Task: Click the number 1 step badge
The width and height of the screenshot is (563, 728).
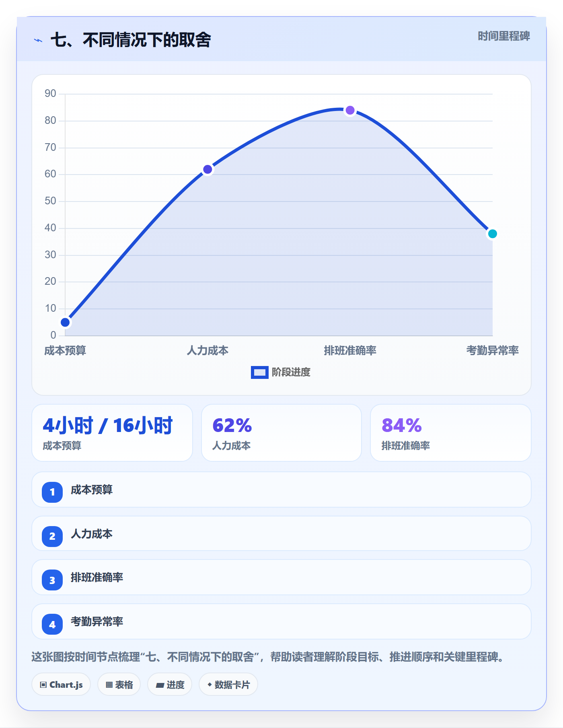Action: click(x=52, y=492)
